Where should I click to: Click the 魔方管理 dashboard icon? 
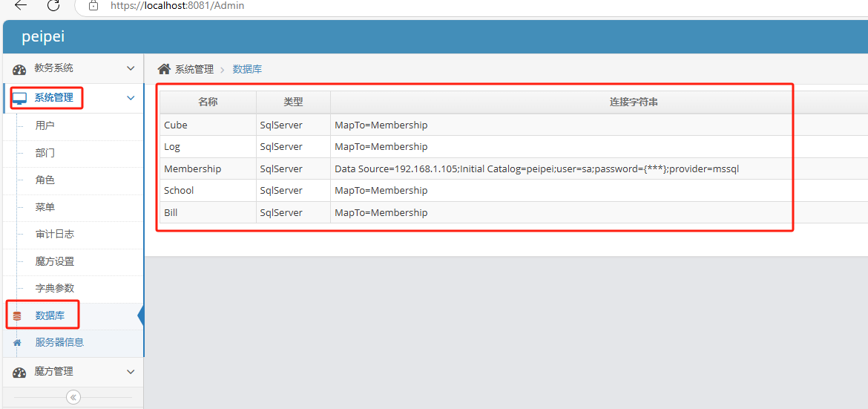click(x=19, y=373)
